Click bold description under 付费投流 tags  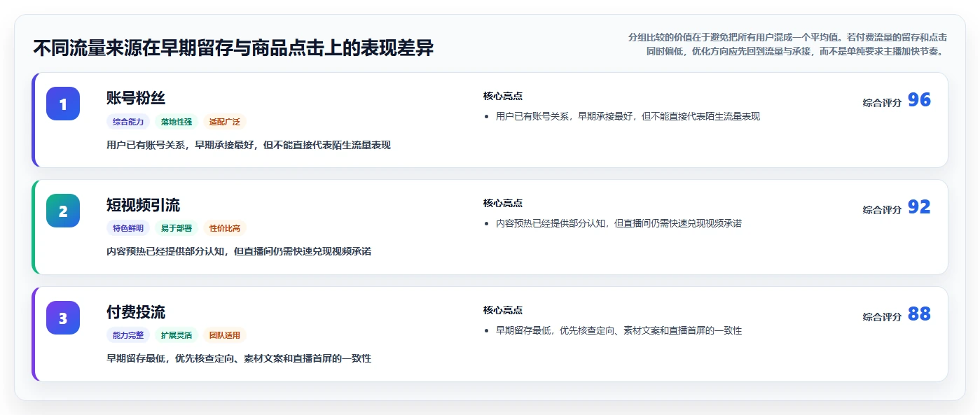pyautogui.click(x=239, y=358)
